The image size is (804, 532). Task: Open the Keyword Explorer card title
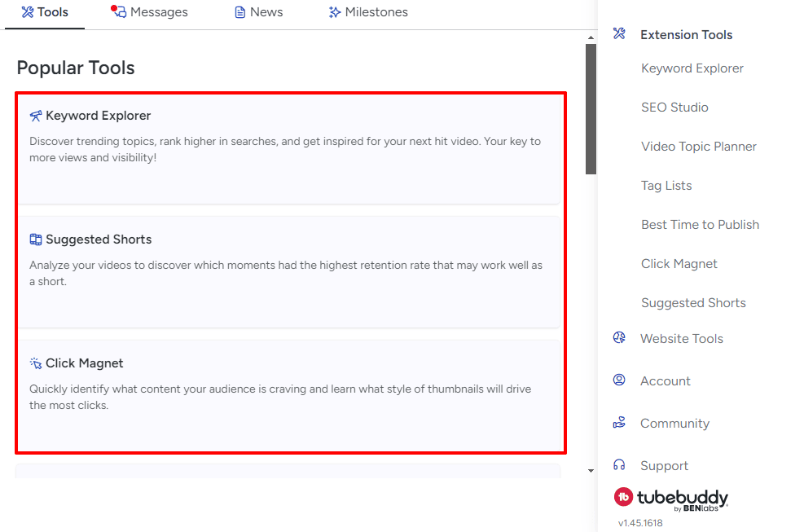point(98,116)
